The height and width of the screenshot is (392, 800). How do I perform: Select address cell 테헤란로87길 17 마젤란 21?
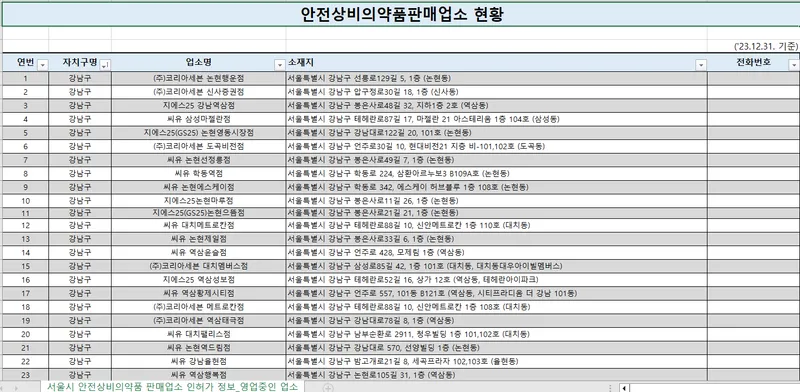click(x=496, y=119)
